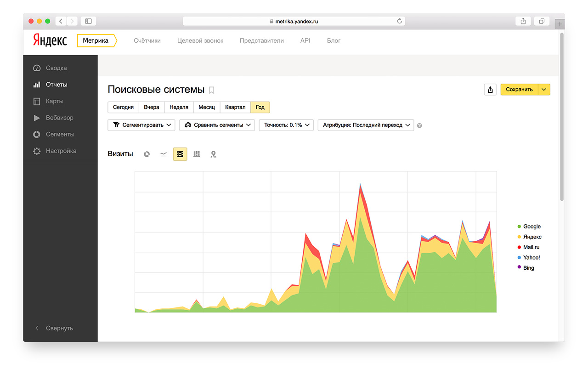This screenshot has height=375, width=588.
Task: Toggle the stacked area chart view
Action: coord(180,154)
